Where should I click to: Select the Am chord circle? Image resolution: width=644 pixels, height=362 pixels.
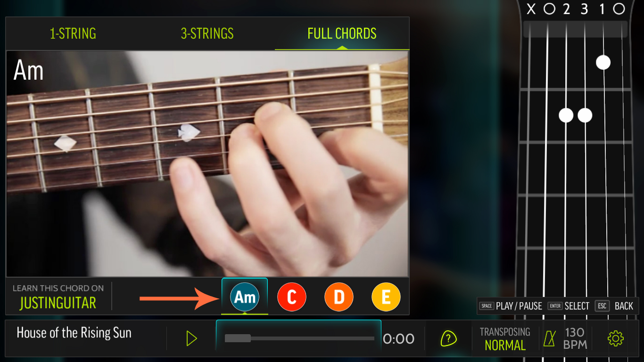coord(245,297)
